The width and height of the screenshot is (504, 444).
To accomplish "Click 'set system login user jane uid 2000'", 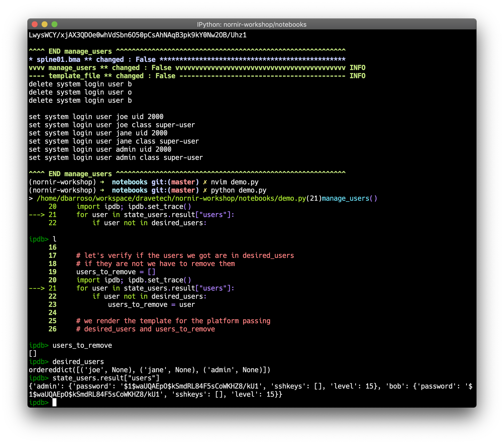I will (98, 133).
